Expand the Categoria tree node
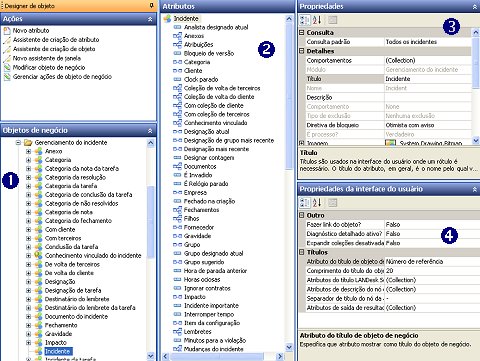Viewport: 480px width, 361px height. [28, 160]
